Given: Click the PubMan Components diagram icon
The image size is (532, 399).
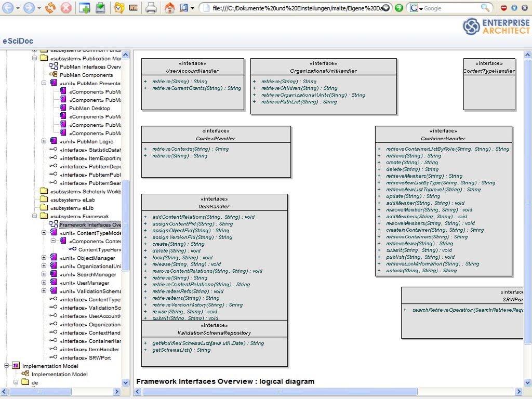Looking at the screenshot, I should 54,75.
